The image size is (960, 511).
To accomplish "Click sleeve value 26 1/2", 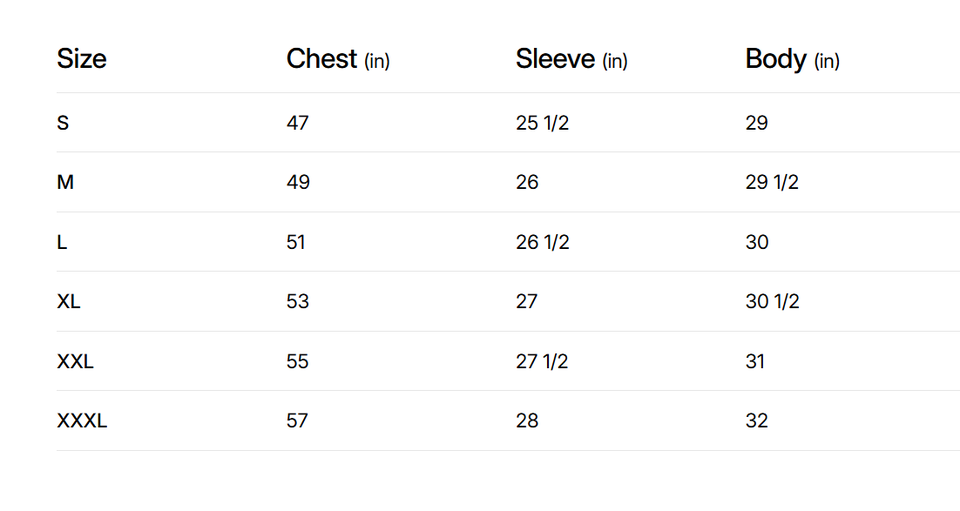I will tap(542, 242).
